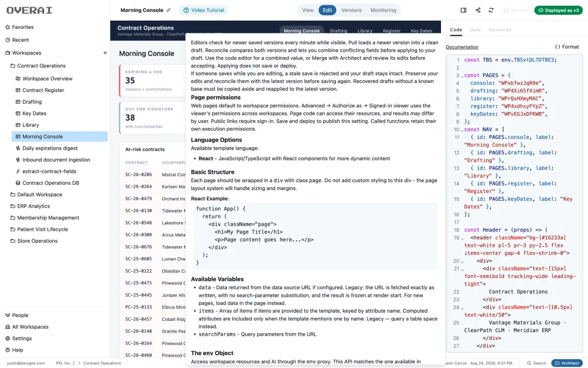This screenshot has height=368, width=588.
Task: Open All Workspaces in sidebar
Action: [x=26, y=327]
